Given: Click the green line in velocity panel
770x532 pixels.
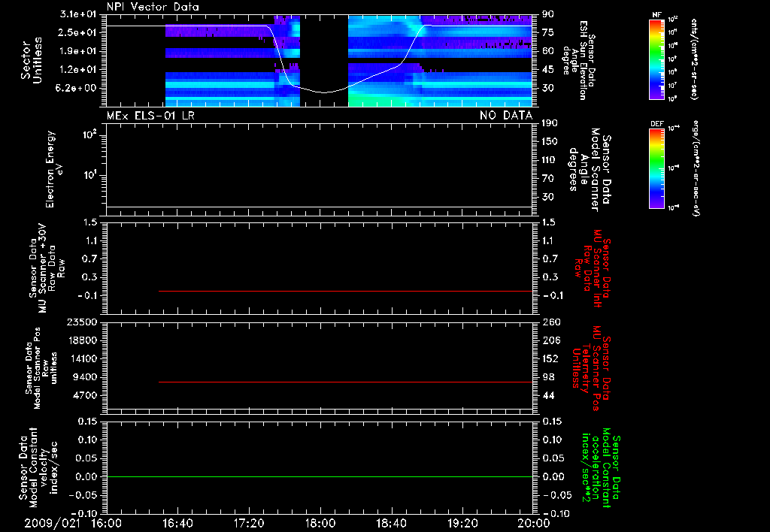Looking at the screenshot, I should click(x=319, y=476).
